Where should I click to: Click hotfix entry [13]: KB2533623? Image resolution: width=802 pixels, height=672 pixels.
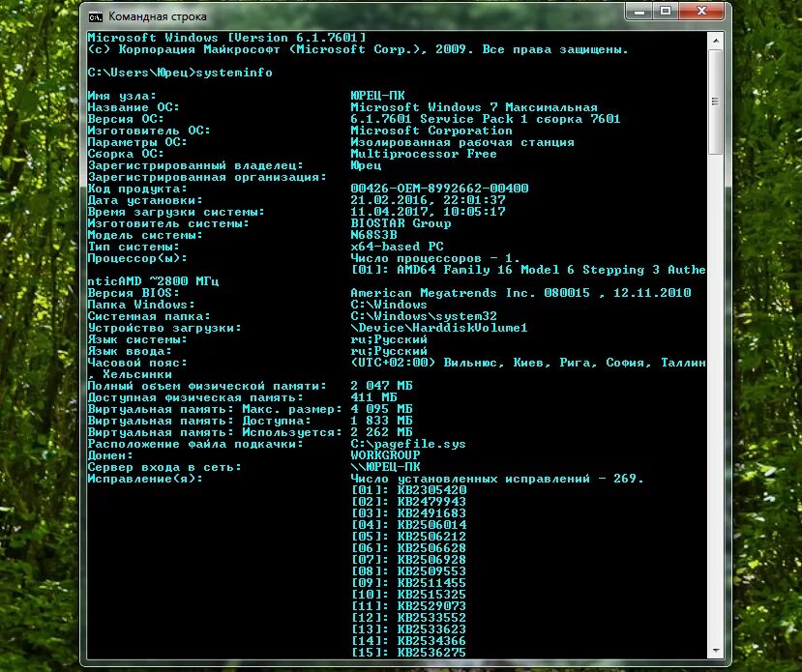pos(408,629)
